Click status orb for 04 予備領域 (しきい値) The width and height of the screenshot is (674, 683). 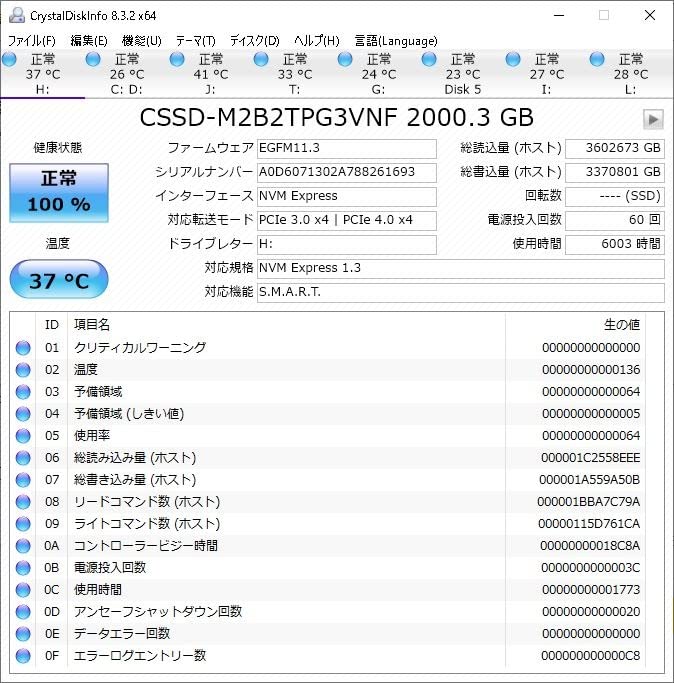coord(23,414)
